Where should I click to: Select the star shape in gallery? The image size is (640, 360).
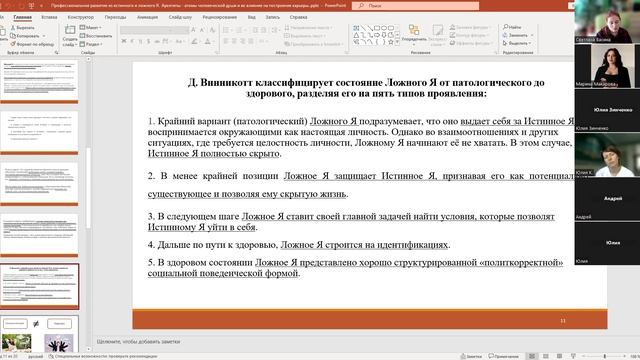pos(391,42)
